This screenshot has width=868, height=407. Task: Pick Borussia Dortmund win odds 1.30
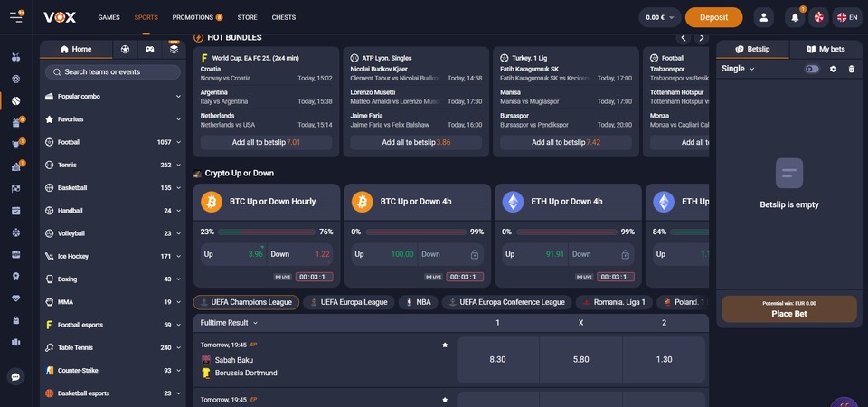pos(664,360)
